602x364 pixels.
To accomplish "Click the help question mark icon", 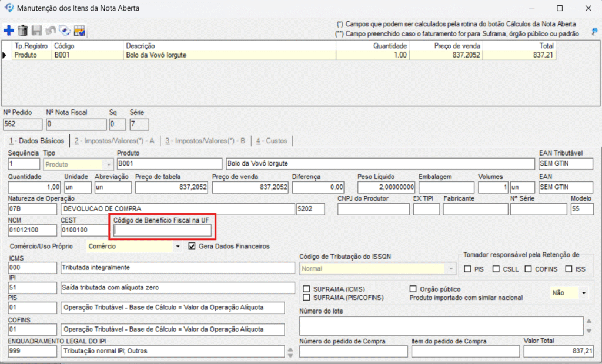I will click(594, 31).
